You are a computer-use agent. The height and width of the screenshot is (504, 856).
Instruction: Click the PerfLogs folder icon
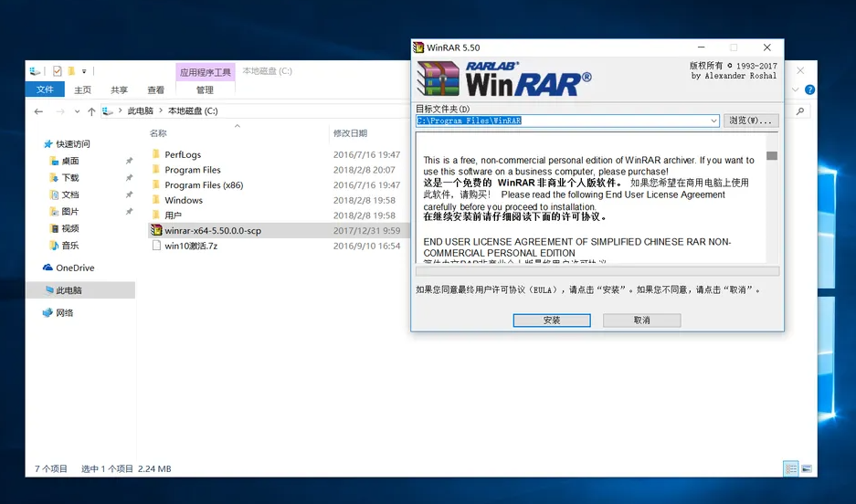[x=156, y=153]
